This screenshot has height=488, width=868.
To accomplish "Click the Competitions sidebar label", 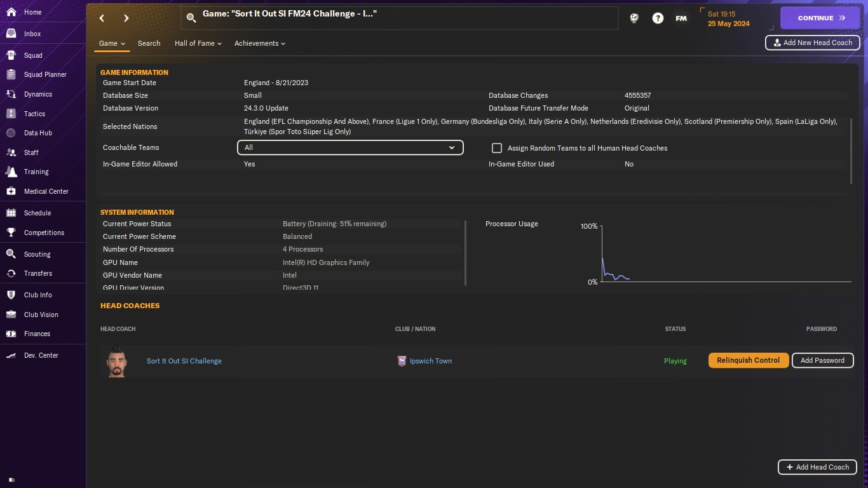I will point(44,233).
